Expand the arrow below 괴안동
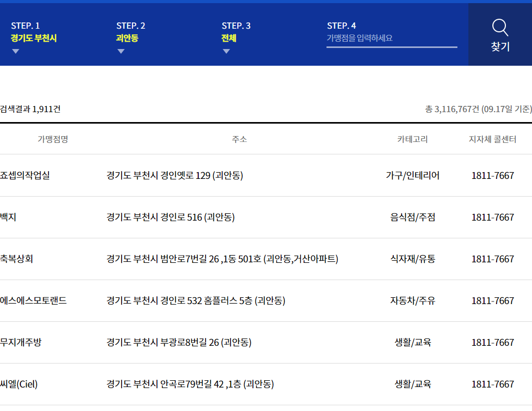Viewport: 532px width, 411px height. pyautogui.click(x=121, y=51)
